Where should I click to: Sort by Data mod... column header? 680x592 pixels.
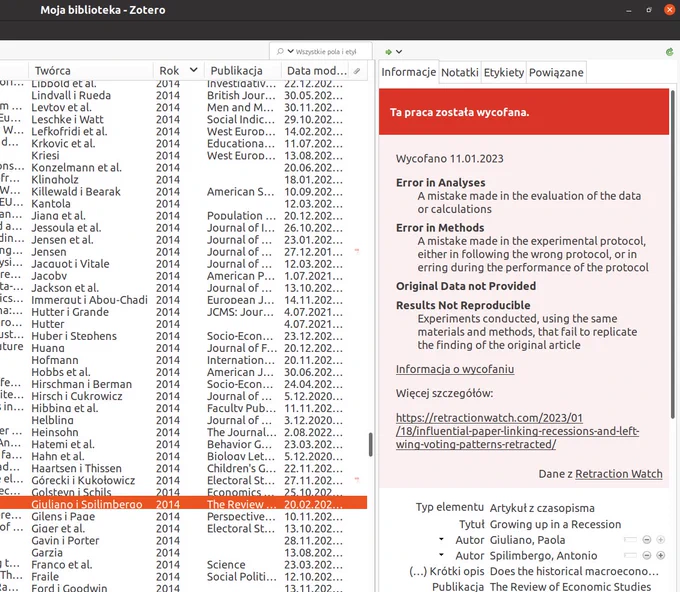point(317,71)
